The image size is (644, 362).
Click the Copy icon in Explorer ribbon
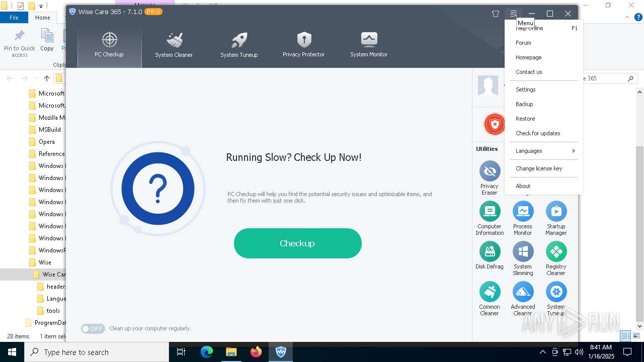pos(47,40)
